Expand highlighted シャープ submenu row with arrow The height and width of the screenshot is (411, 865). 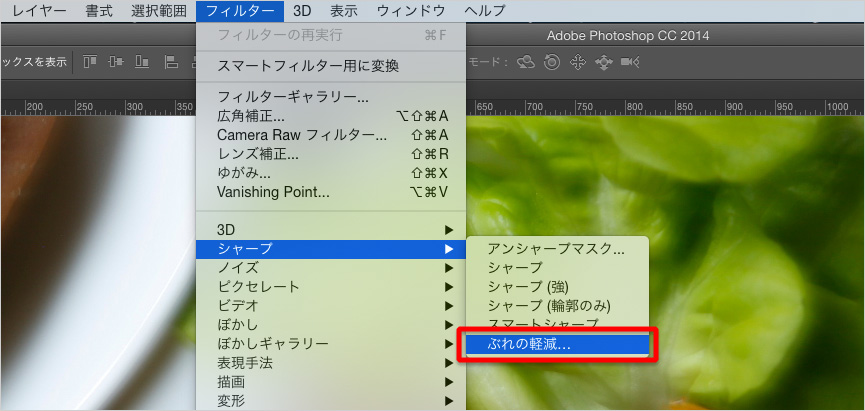click(x=331, y=249)
